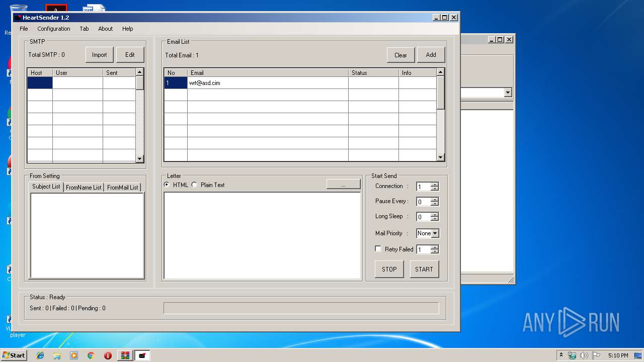Image resolution: width=644 pixels, height=362 pixels.
Task: Click the Show desktop tray icon
Action: click(638, 355)
